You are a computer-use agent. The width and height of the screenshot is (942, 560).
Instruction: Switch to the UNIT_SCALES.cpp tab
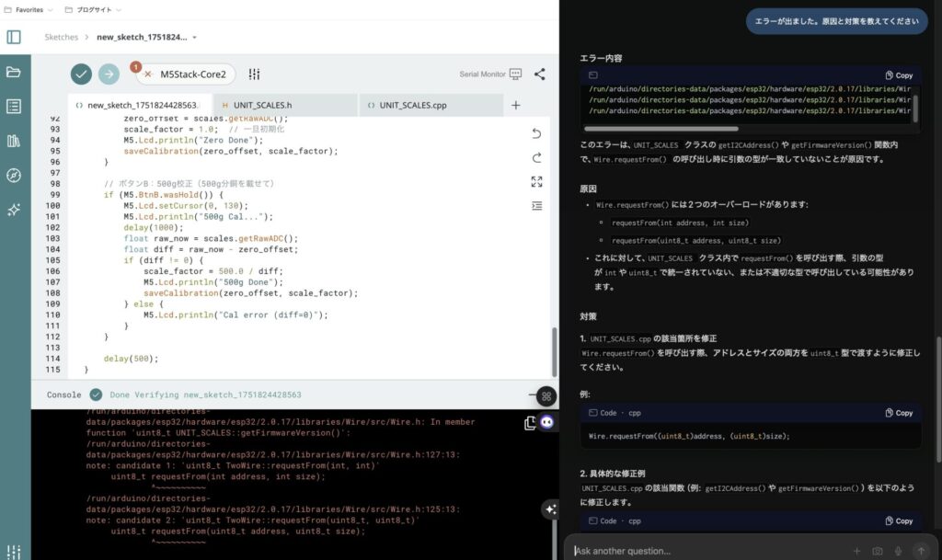click(x=431, y=105)
